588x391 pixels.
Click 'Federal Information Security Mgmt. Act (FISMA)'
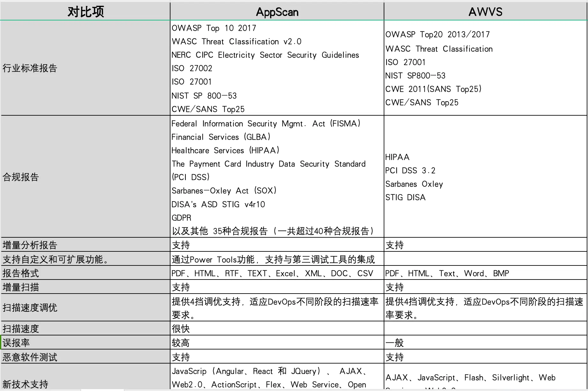(x=266, y=124)
